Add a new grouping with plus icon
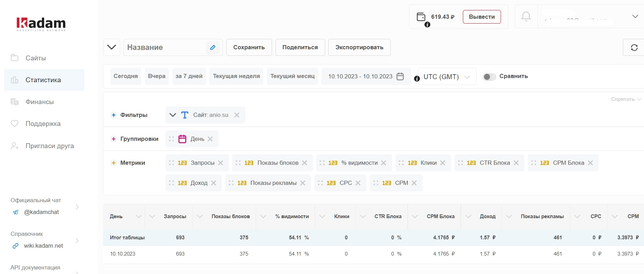Image resolution: width=644 pixels, height=274 pixels. pyautogui.click(x=113, y=139)
